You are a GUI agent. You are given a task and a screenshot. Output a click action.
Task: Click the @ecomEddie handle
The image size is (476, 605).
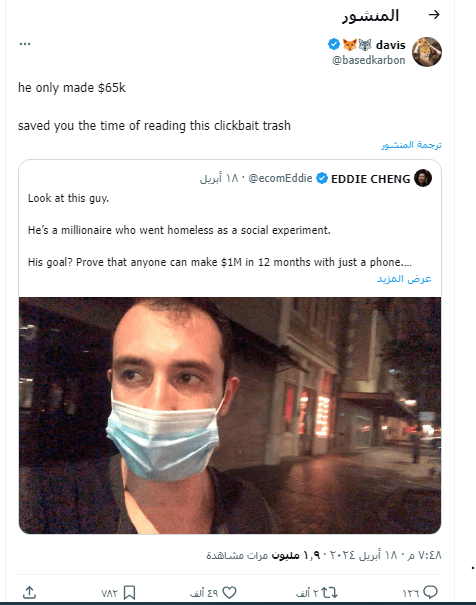point(280,178)
